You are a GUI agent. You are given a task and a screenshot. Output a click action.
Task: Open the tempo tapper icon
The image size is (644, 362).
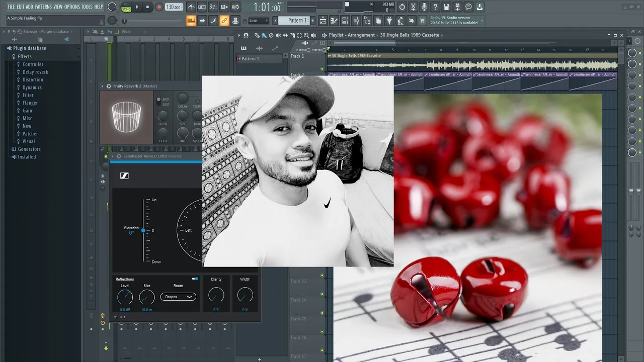400,21
